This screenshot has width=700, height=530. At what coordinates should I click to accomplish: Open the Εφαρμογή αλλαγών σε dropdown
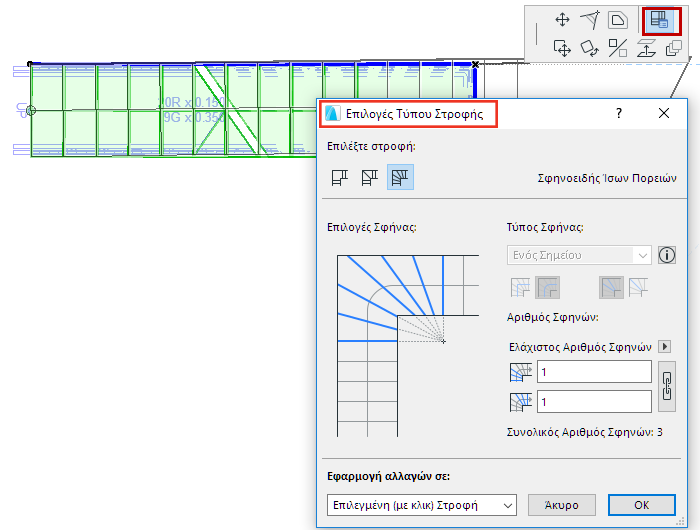click(x=421, y=505)
